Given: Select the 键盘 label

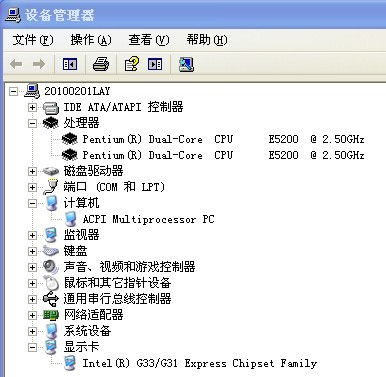Looking at the screenshot, I should [75, 251].
